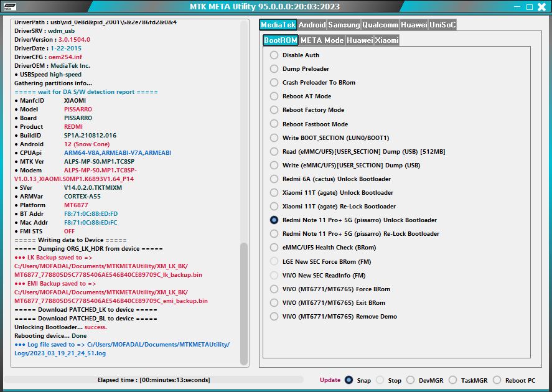Click the LK backup file path text
552x392 pixels.
click(x=108, y=271)
